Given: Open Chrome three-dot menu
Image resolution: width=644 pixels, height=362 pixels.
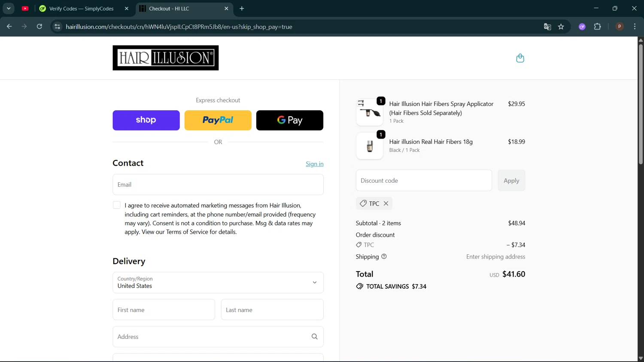Looking at the screenshot, I should 635,27.
